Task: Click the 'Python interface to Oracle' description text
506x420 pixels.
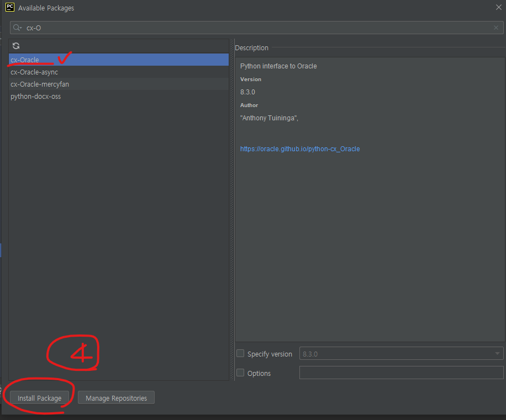Action: pos(278,66)
